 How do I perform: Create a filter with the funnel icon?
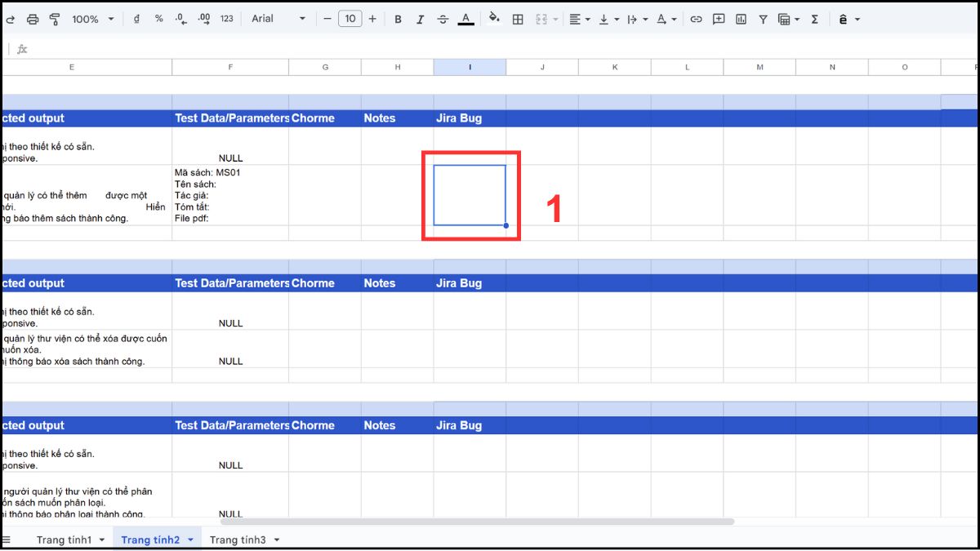[x=762, y=18]
